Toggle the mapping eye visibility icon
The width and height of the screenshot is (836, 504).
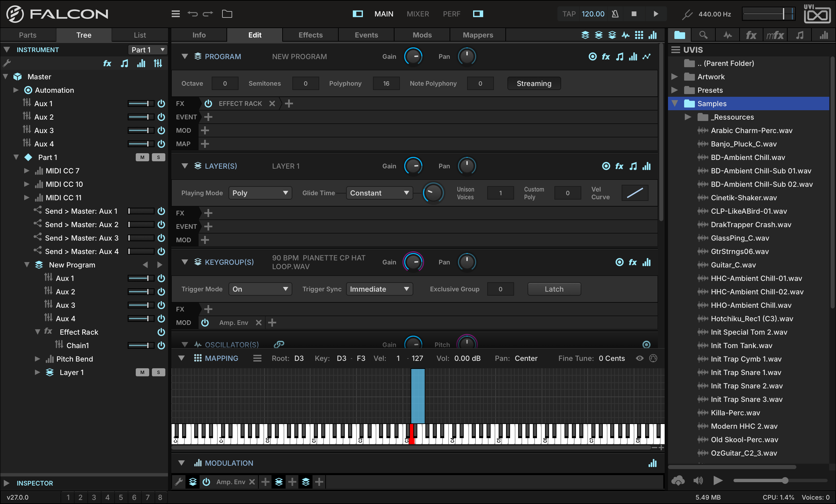[639, 358]
